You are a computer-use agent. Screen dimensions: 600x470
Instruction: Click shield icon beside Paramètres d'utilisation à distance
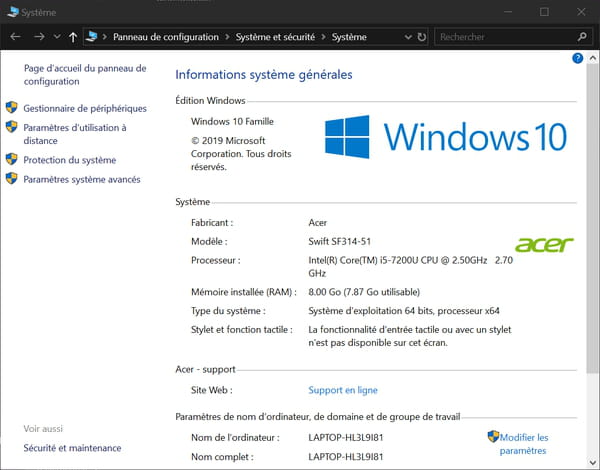11,127
